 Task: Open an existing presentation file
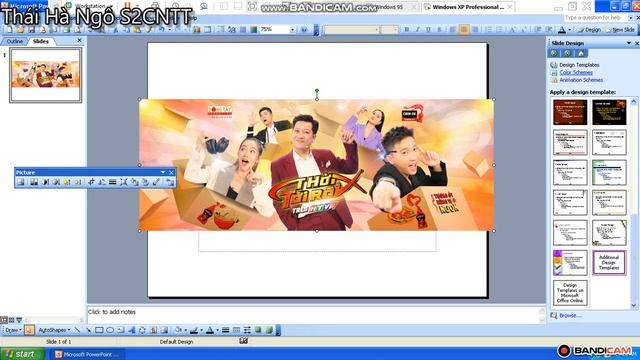(20, 29)
